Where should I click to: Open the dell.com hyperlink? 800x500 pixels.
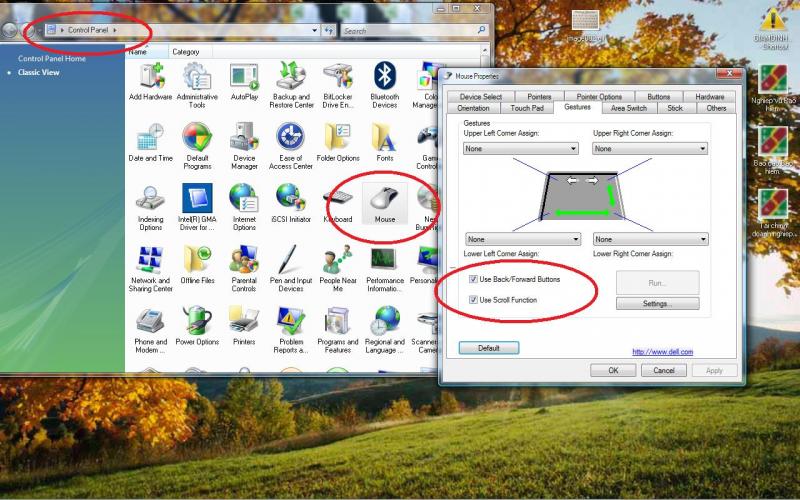coord(662,351)
